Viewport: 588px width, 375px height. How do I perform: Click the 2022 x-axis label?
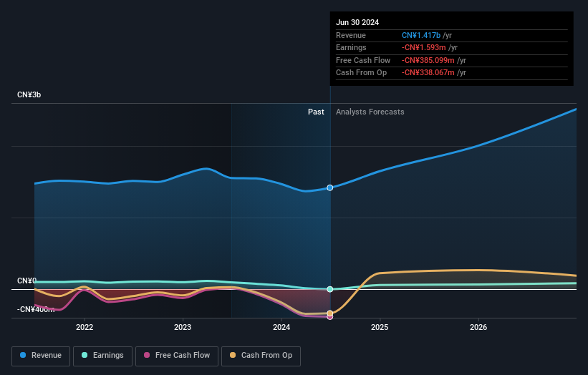coord(85,327)
